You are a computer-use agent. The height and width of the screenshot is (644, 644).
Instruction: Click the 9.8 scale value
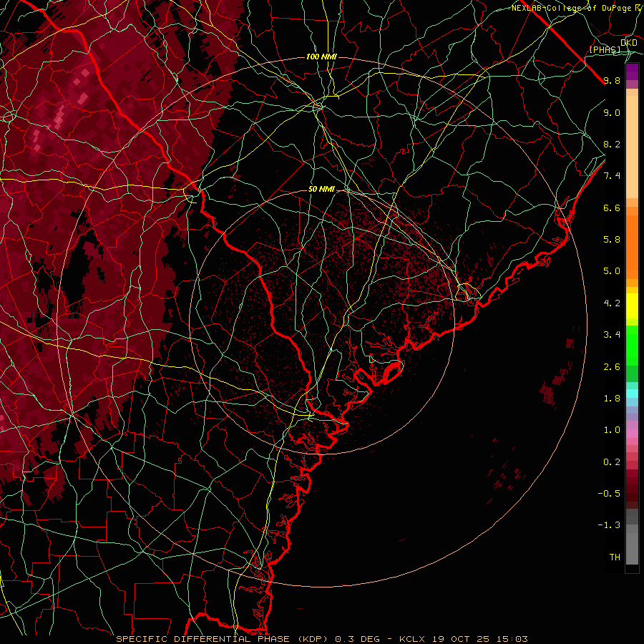(x=612, y=80)
